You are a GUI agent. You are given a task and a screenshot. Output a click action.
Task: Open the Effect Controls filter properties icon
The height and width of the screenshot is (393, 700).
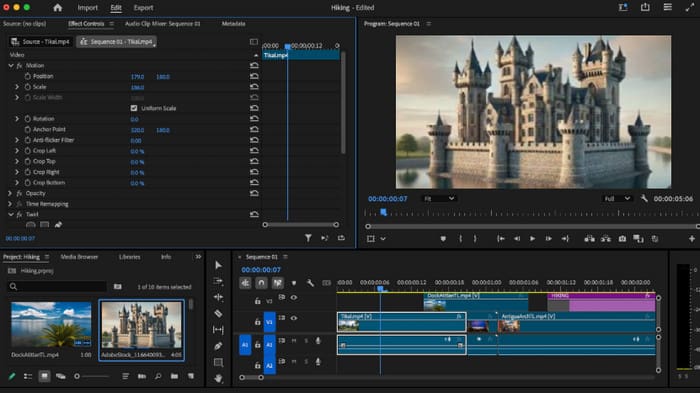(x=308, y=238)
